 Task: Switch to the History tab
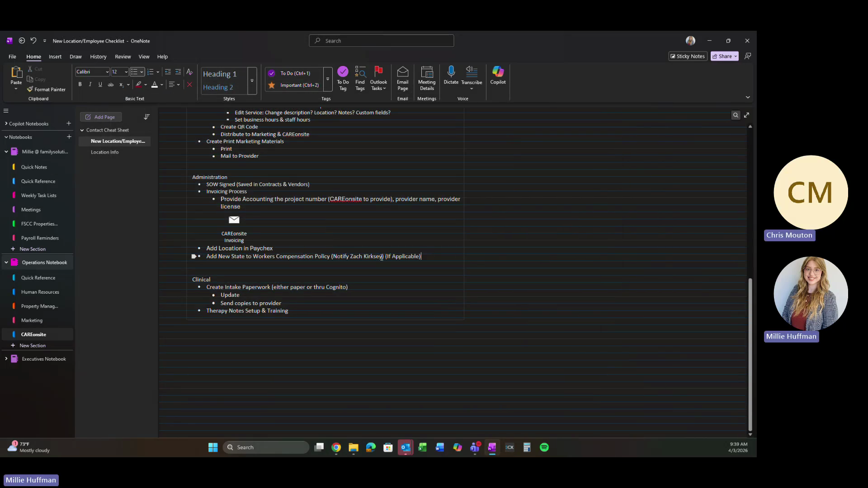(x=98, y=56)
